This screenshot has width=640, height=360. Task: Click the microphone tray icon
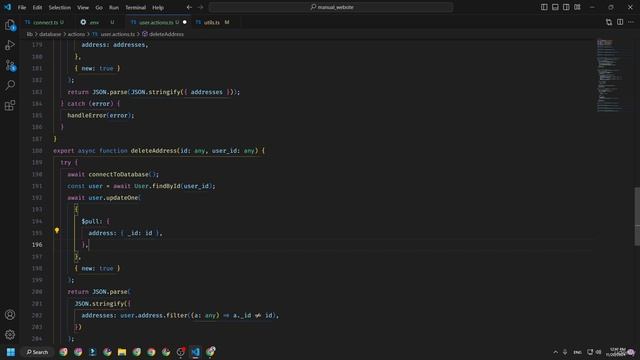pyautogui.click(x=565, y=352)
